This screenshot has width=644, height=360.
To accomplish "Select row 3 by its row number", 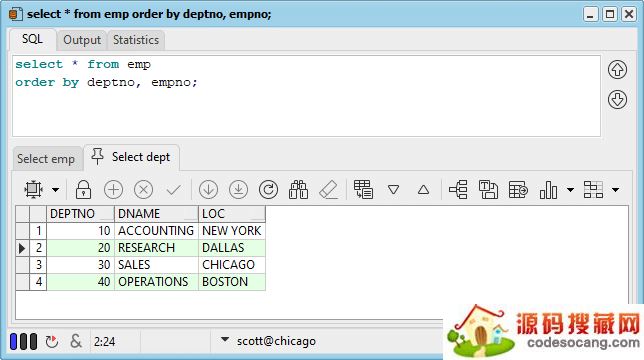I will click(38, 265).
